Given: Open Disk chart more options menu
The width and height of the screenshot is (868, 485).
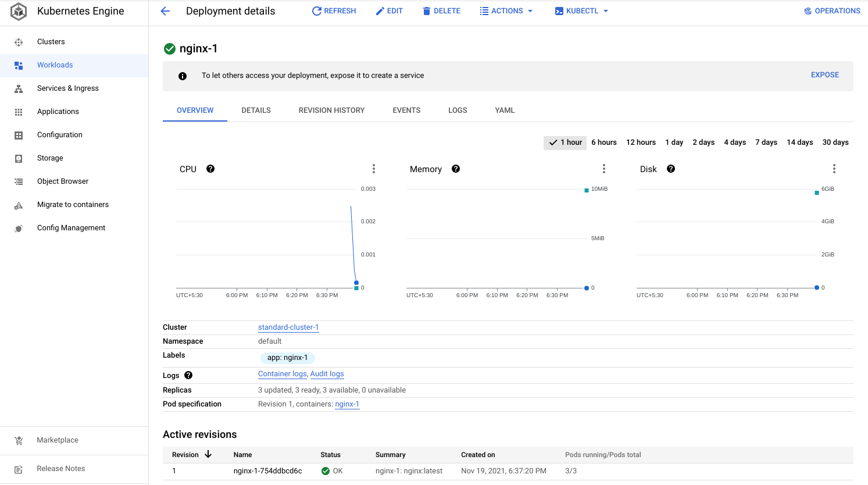Looking at the screenshot, I should tap(834, 169).
